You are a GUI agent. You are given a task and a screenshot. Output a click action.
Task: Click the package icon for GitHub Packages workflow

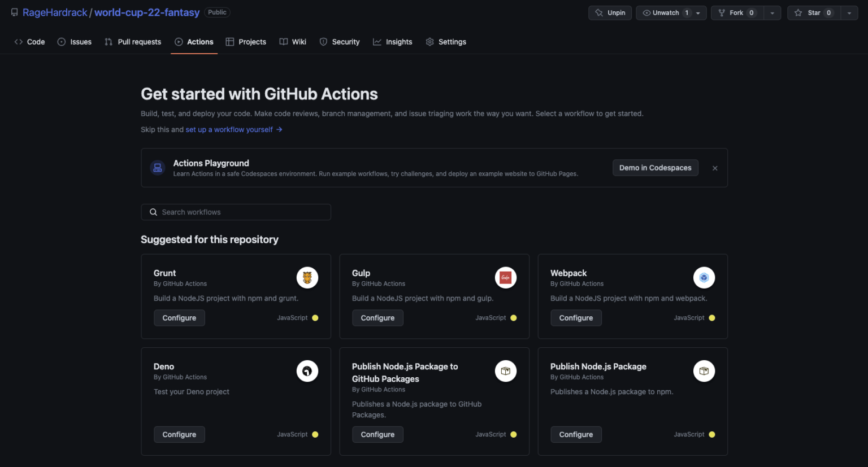[506, 371]
